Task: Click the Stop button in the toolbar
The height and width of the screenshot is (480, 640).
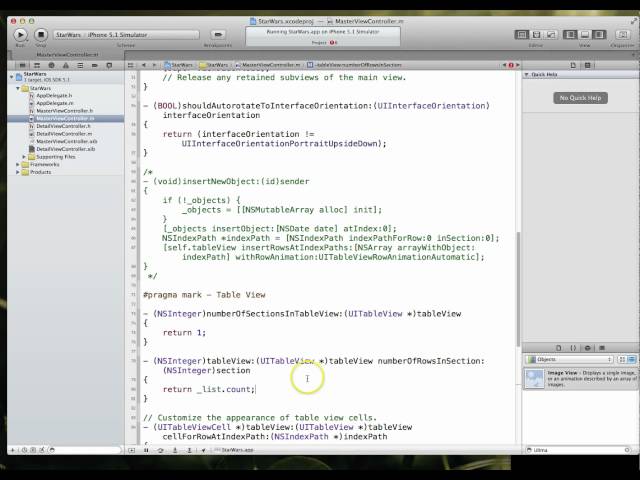Action: coord(41,35)
